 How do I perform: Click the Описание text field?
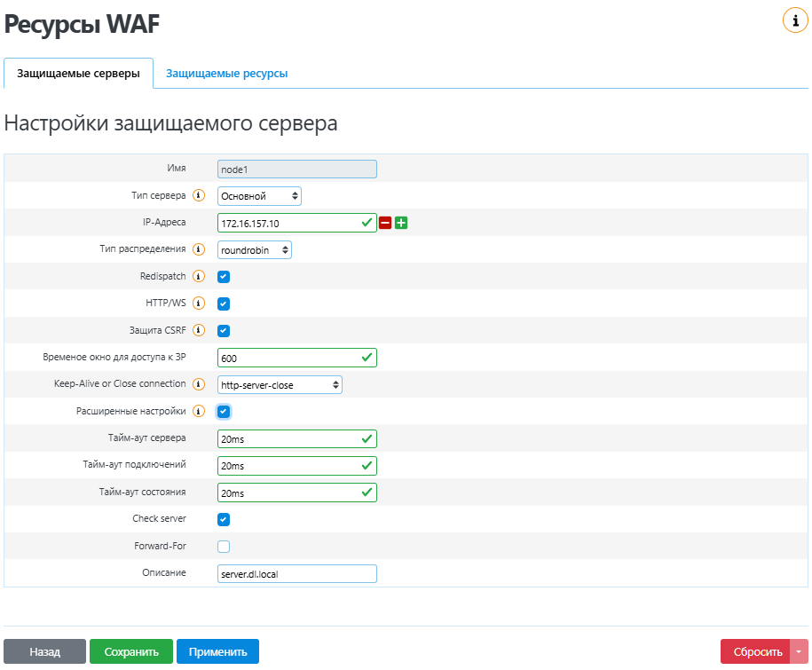(296, 574)
